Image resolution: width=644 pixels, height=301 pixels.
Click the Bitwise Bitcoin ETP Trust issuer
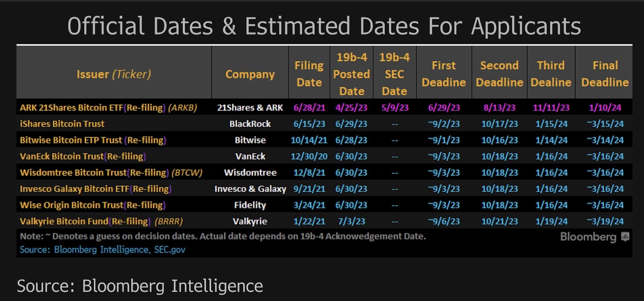pos(93,140)
